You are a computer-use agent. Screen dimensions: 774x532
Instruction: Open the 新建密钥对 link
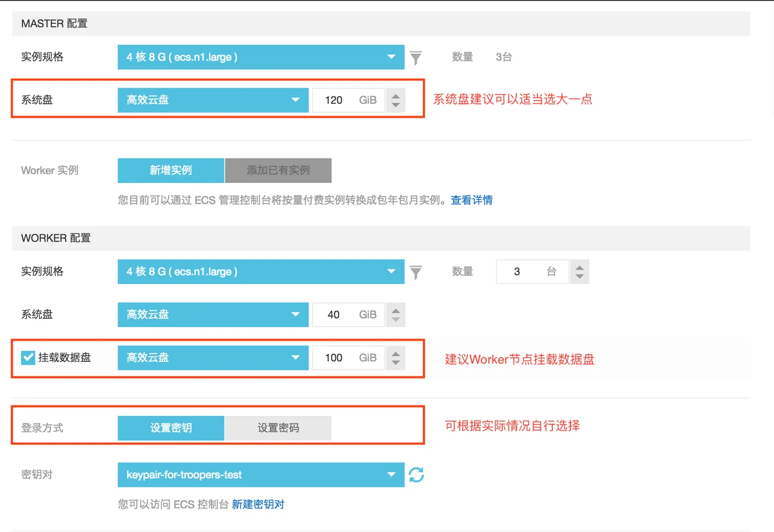tap(258, 504)
